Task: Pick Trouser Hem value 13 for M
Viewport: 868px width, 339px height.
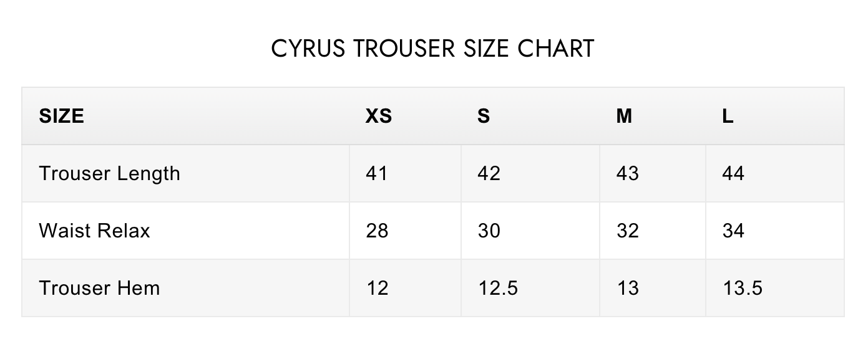Action: (x=627, y=288)
